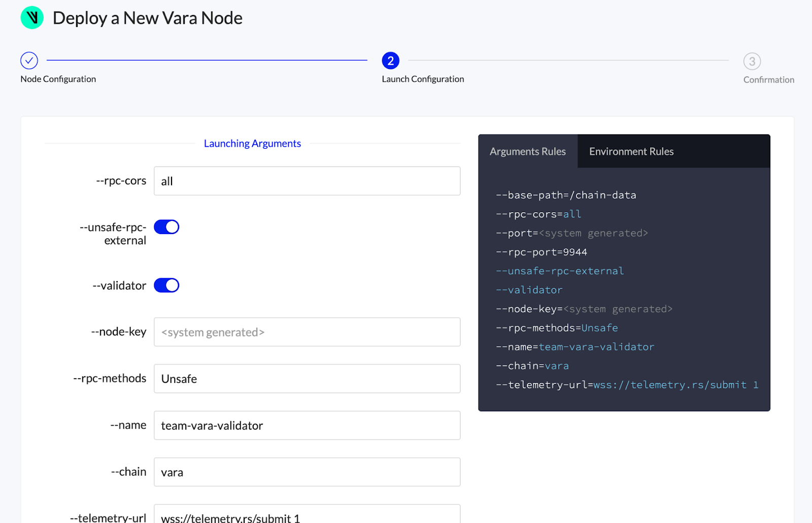Image resolution: width=812 pixels, height=523 pixels.
Task: Disable the --validator toggle
Action: point(166,285)
